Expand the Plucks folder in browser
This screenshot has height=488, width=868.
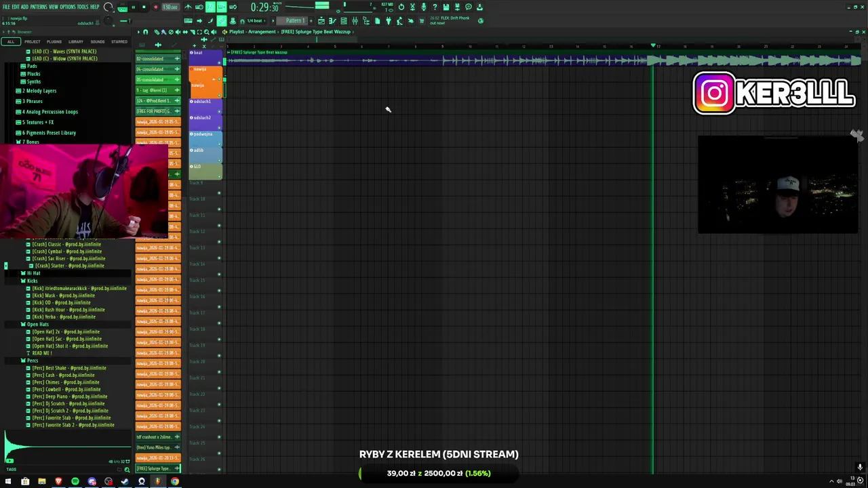(31, 74)
